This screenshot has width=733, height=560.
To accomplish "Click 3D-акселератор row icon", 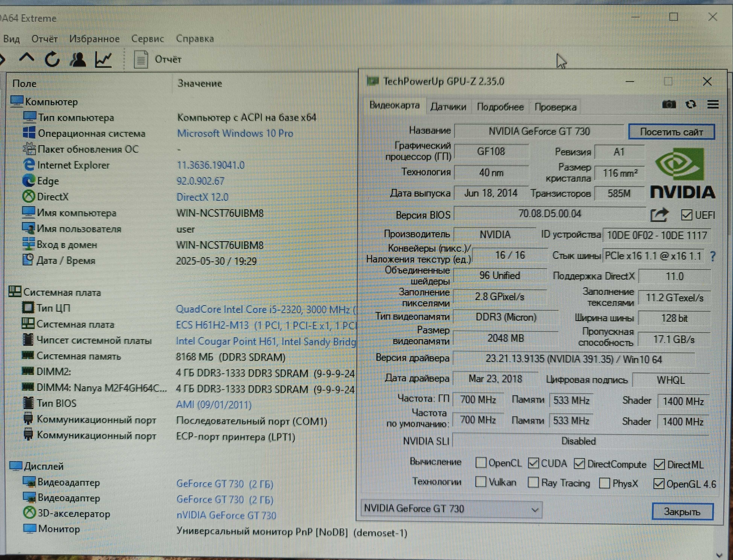I will pos(29,513).
